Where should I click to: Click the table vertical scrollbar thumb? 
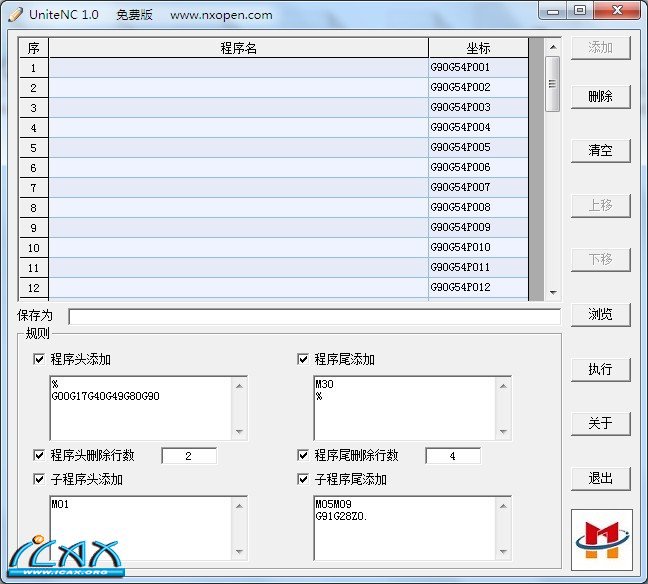pos(553,84)
